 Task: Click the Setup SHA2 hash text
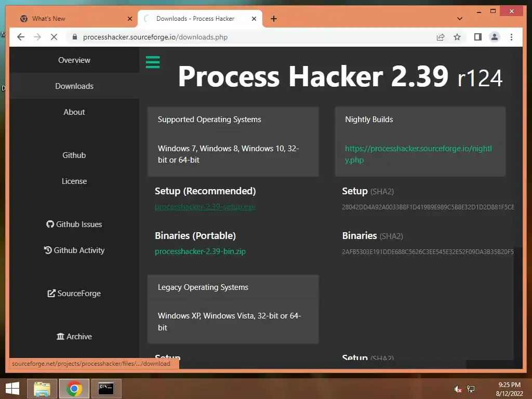[x=428, y=207]
